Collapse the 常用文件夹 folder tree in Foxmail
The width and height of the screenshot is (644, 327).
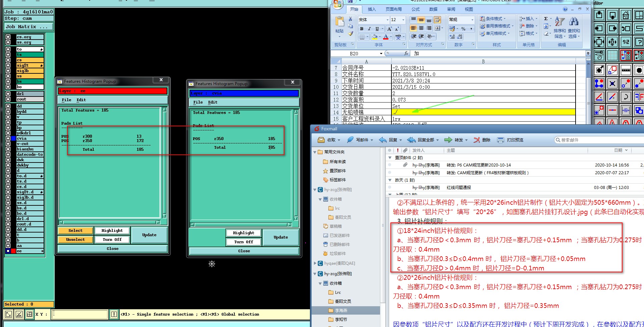[x=315, y=152]
